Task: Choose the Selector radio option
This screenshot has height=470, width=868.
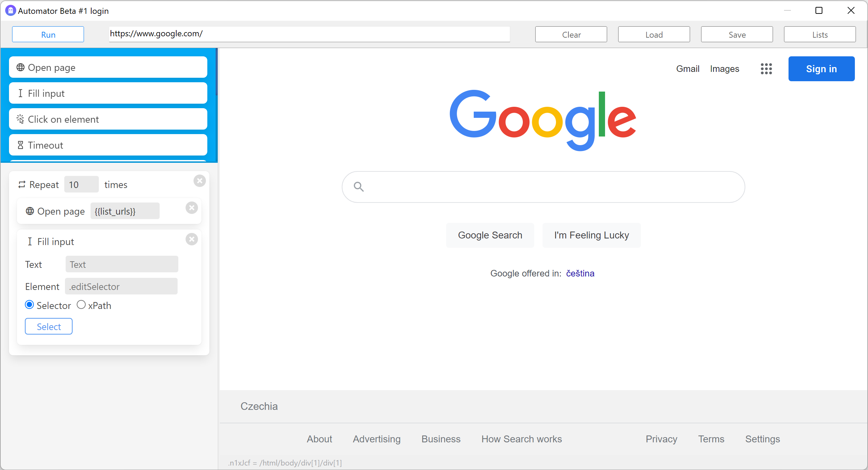Action: coord(29,305)
